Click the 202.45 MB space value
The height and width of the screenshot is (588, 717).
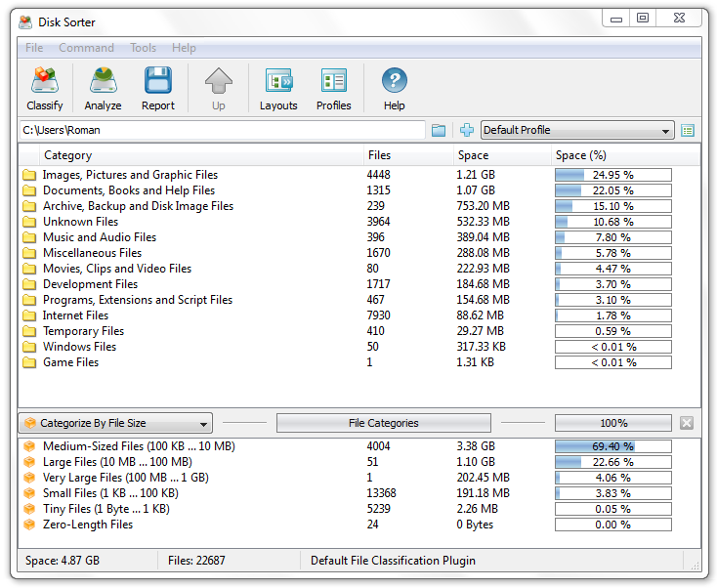(x=483, y=478)
